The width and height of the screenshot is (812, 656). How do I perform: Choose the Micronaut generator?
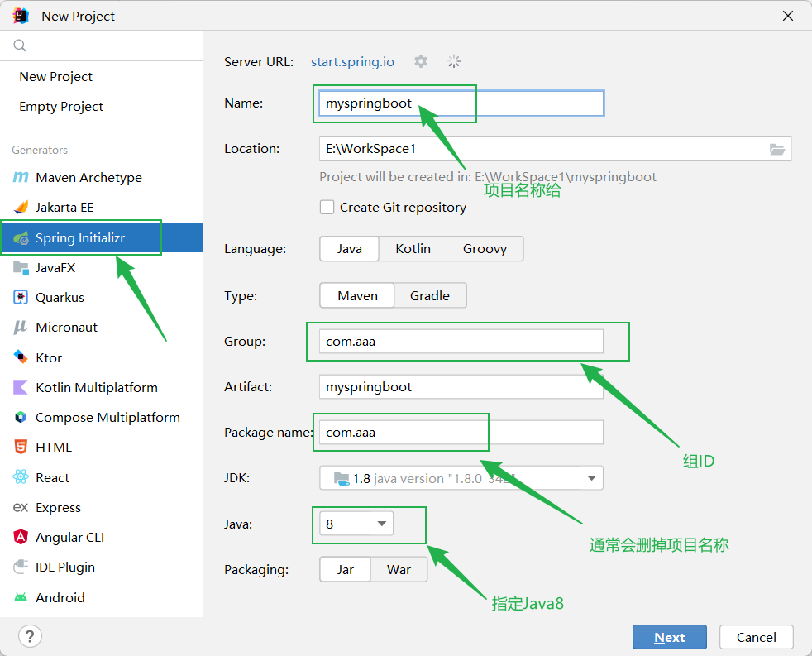(x=102, y=328)
